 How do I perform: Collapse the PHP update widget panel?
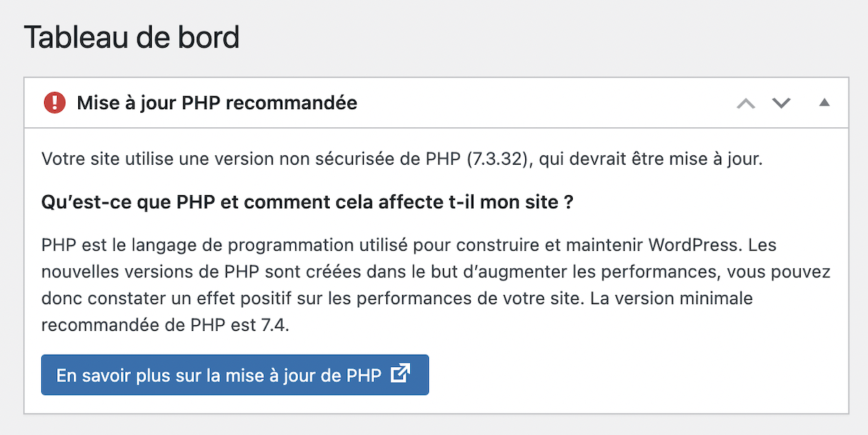tap(824, 103)
